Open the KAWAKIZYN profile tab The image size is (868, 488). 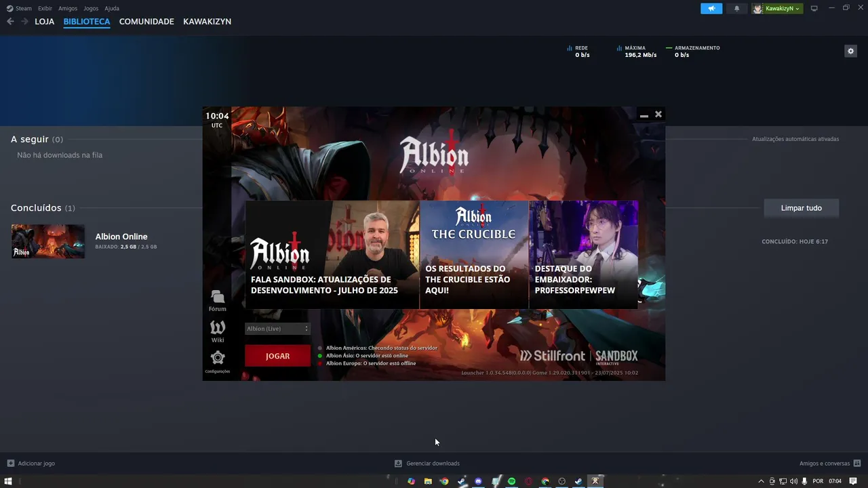(x=207, y=22)
